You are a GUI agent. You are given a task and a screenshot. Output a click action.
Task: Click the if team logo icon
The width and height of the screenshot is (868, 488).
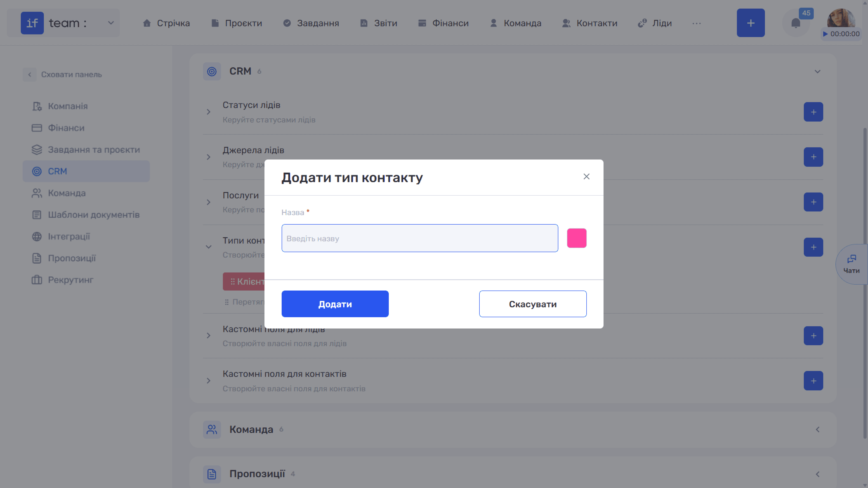[x=32, y=23]
